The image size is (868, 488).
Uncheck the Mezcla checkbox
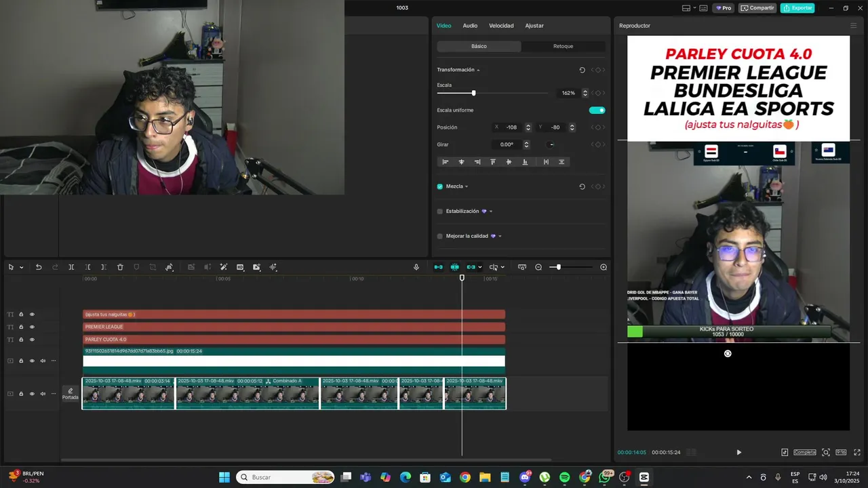439,186
